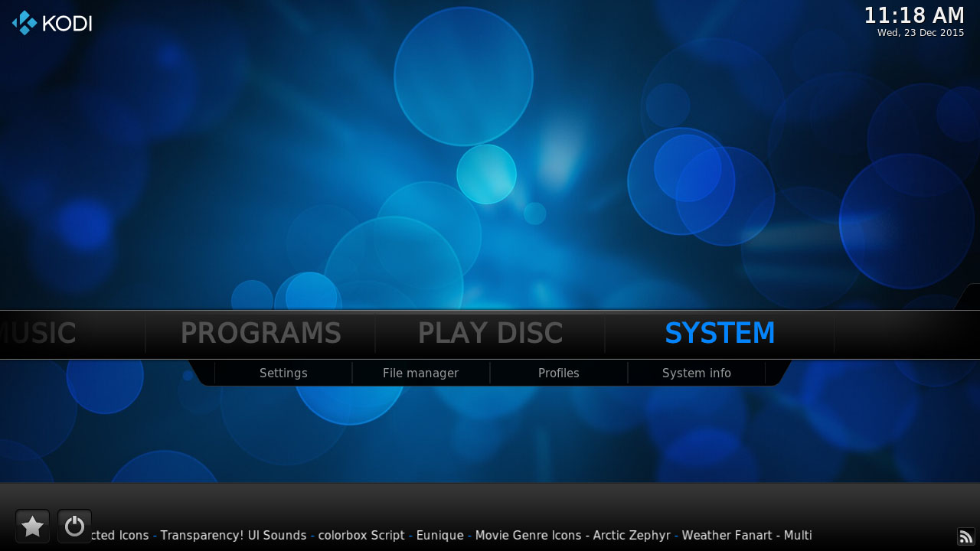Click 'Arctic Zephyr' in the ticker
Screen dimensions: 980x551
[632, 536]
